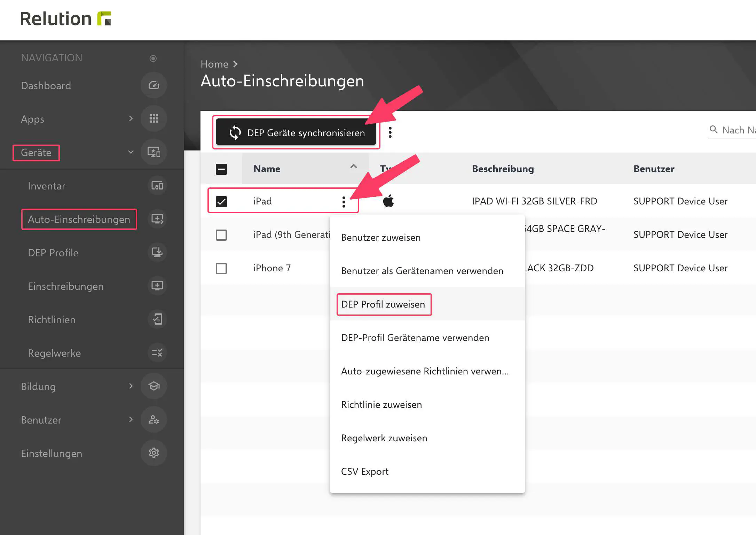Select the iPhone 7 row checkbox
Viewport: 756px width, 535px height.
click(221, 268)
